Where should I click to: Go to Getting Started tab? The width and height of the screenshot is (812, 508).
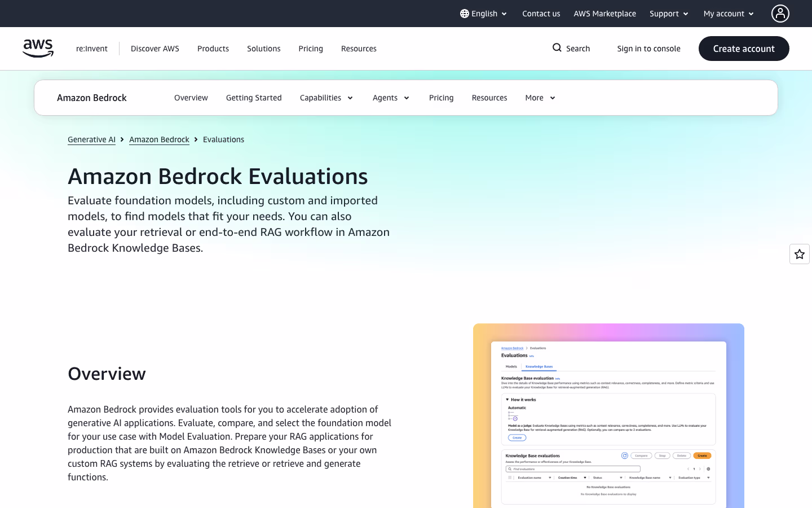[254, 98]
